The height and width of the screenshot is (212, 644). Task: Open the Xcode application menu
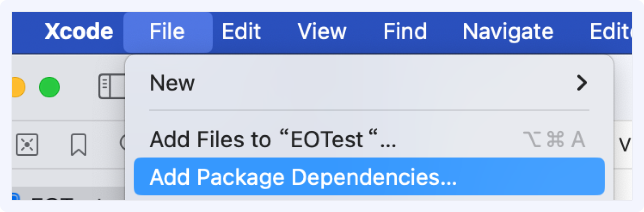pos(79,32)
